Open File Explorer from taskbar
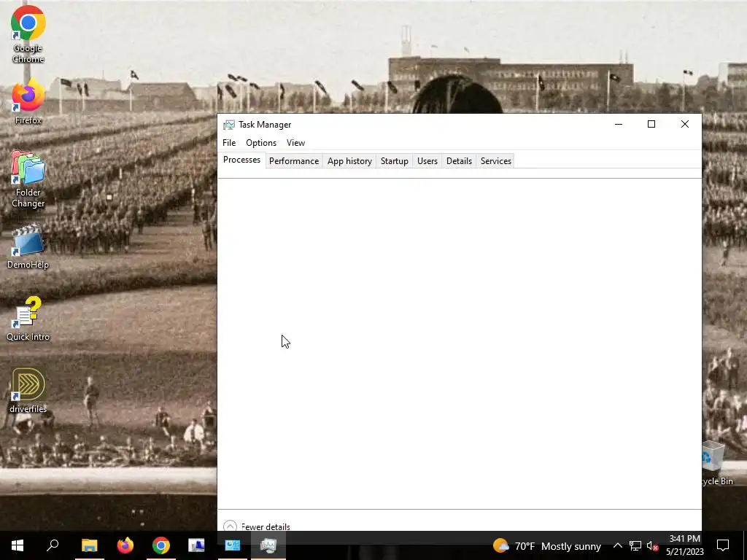The image size is (747, 560). point(89,545)
